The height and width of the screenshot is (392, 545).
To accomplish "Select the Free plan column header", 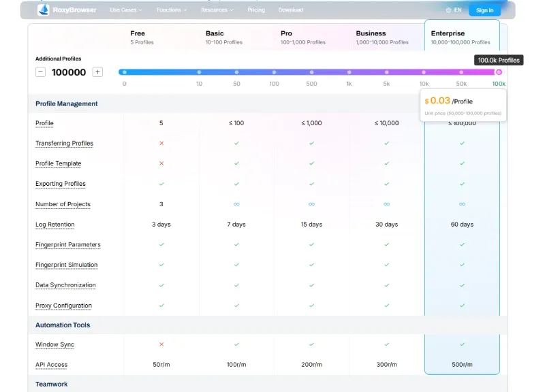I will click(142, 37).
